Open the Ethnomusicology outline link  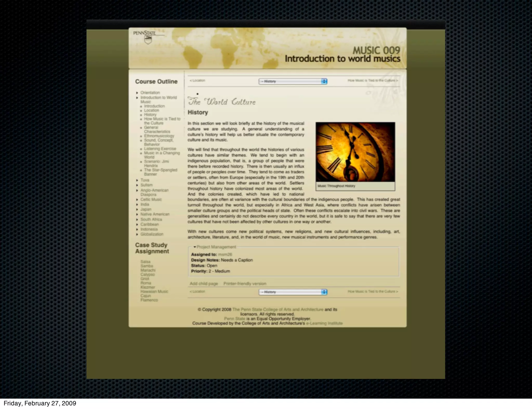point(159,136)
